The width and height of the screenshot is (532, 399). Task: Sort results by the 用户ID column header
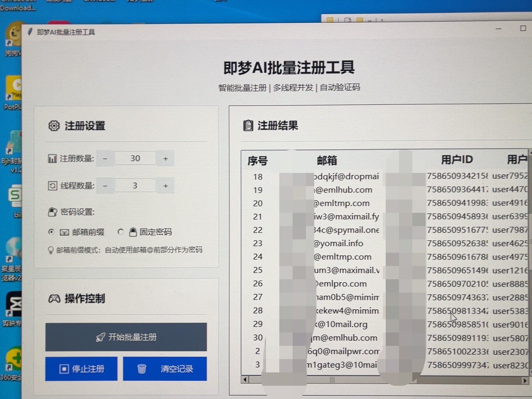(x=457, y=160)
